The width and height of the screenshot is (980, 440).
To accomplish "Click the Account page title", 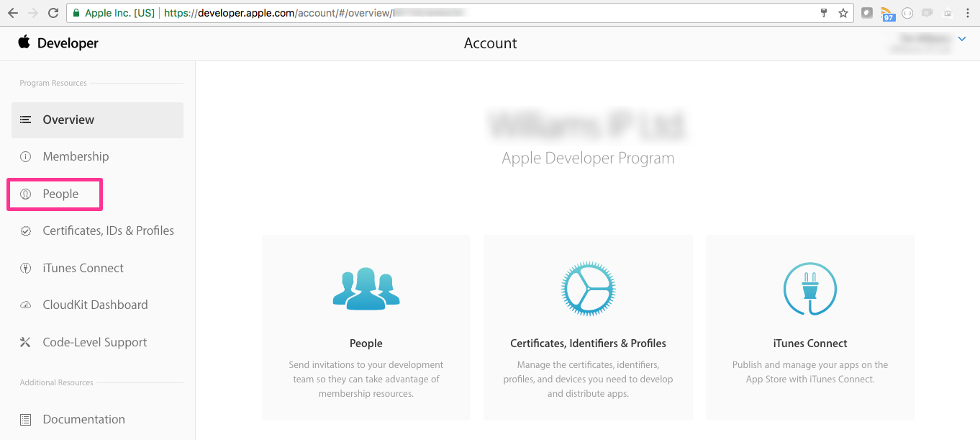I will coord(491,43).
